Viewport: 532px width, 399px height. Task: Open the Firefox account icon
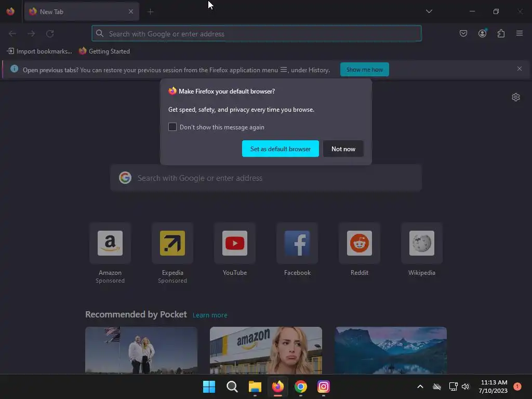tap(482, 33)
